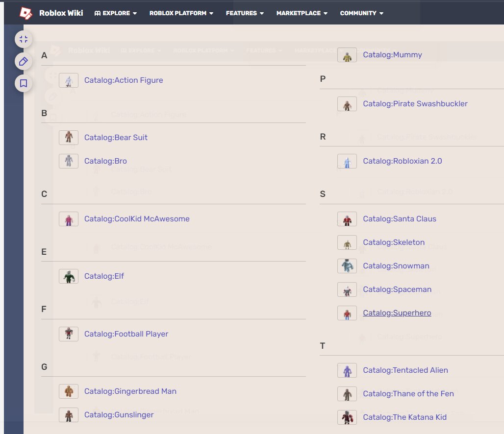Open the Catalog:Skeleton link
This screenshot has width=504, height=434.
tap(394, 242)
